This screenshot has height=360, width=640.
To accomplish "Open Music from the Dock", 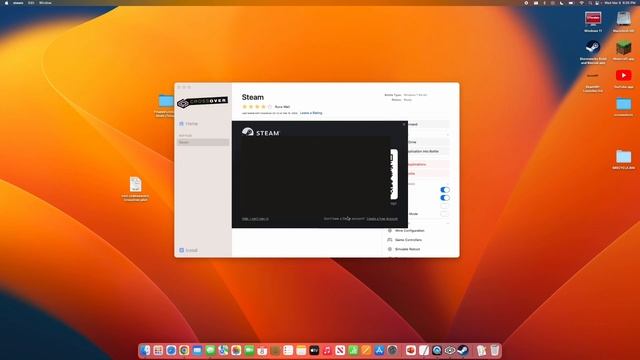I will [x=327, y=350].
